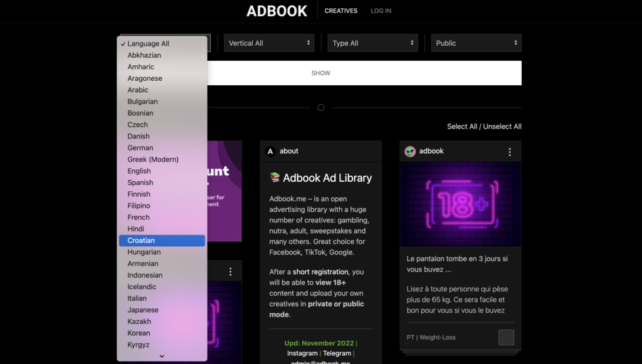This screenshot has width=642, height=364.
Task: Follow the short registration link
Action: point(320,272)
